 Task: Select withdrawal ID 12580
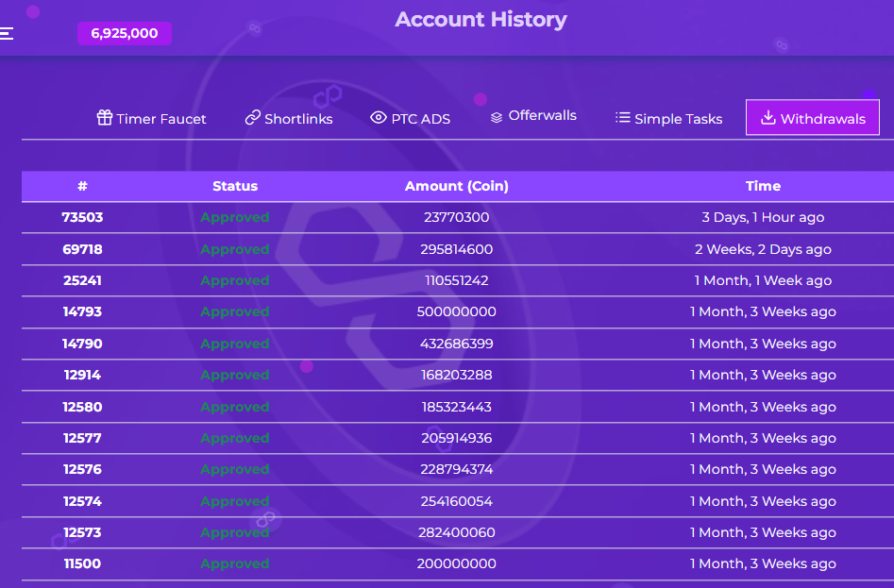pos(83,407)
